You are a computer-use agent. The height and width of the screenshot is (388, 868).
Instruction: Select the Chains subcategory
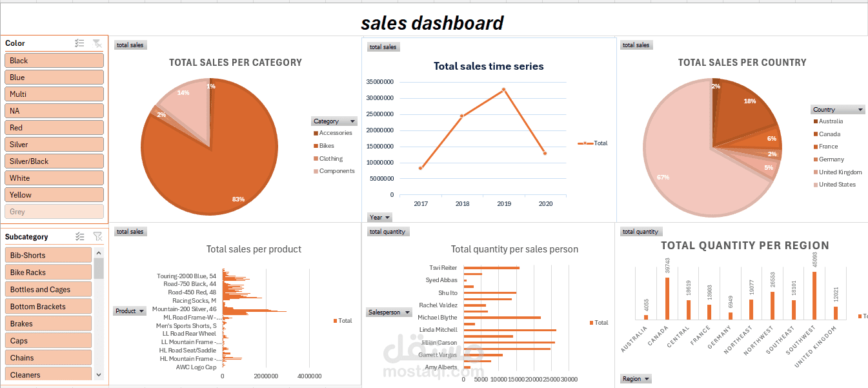[x=48, y=358]
